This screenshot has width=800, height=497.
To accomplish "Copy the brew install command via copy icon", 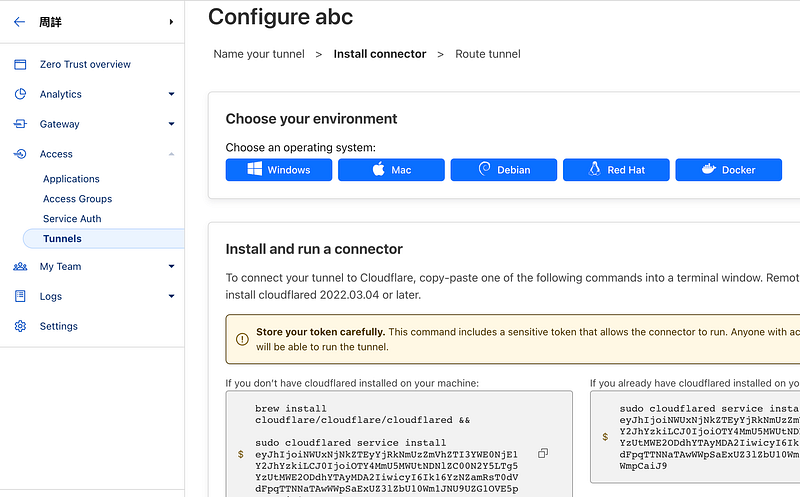I will click(543, 453).
